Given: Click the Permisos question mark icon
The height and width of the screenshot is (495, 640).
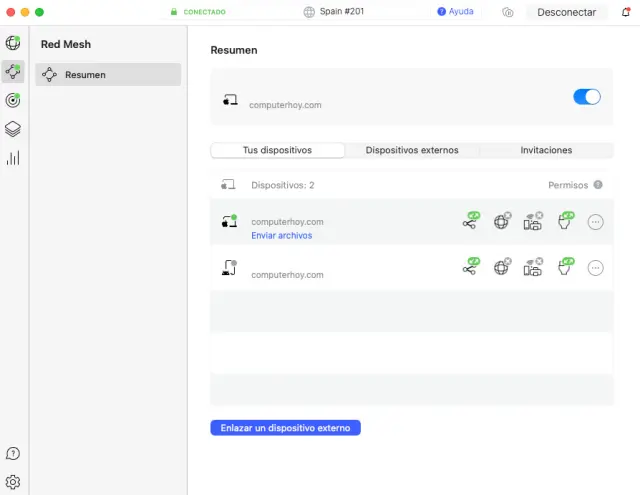Looking at the screenshot, I should 598,185.
